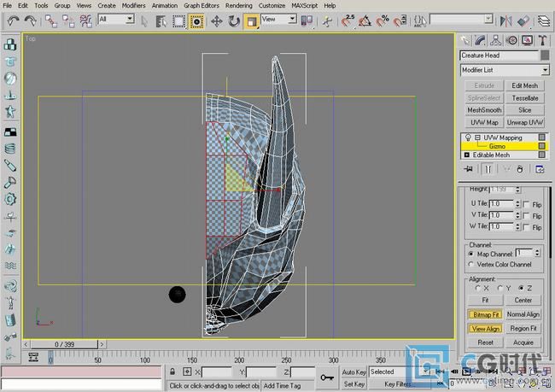Choose the Select Object arrow tool
The height and width of the screenshot is (392, 555).
pos(144,21)
